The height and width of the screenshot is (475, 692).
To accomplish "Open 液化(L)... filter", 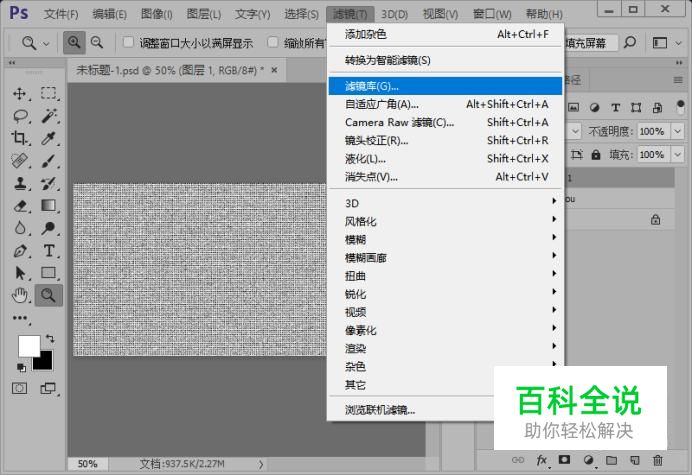I will click(x=446, y=158).
